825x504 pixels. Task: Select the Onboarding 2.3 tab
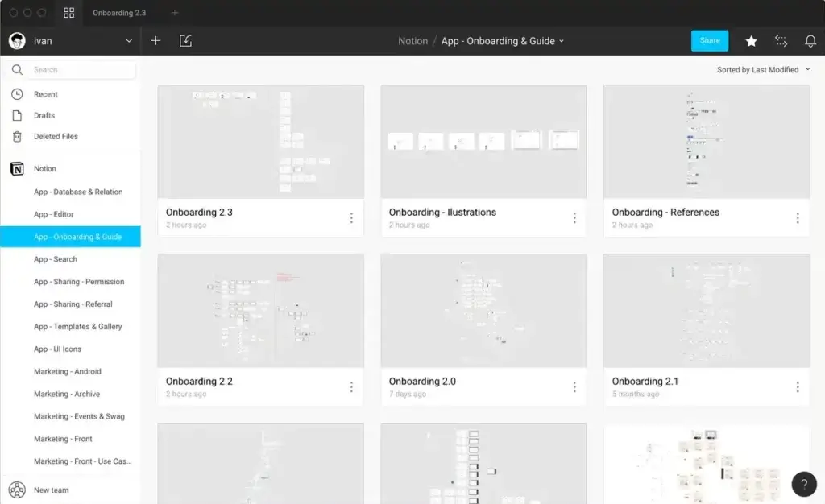coord(118,13)
